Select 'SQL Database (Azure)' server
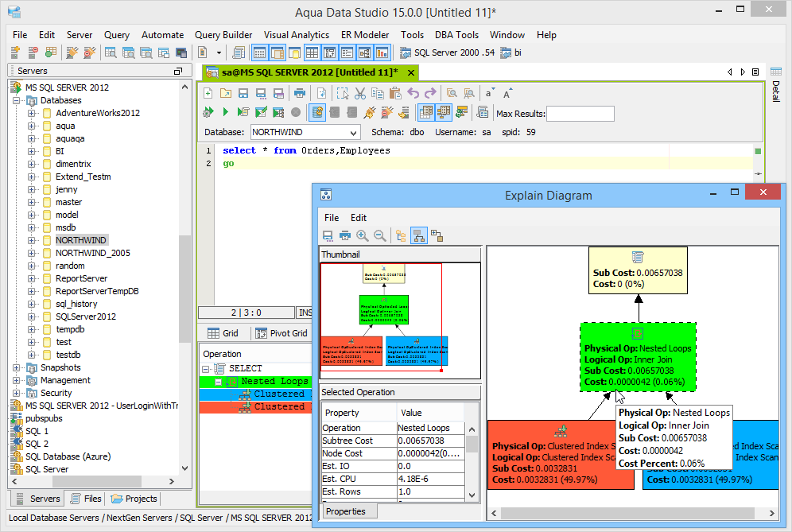The height and width of the screenshot is (532, 792). pos(68,456)
